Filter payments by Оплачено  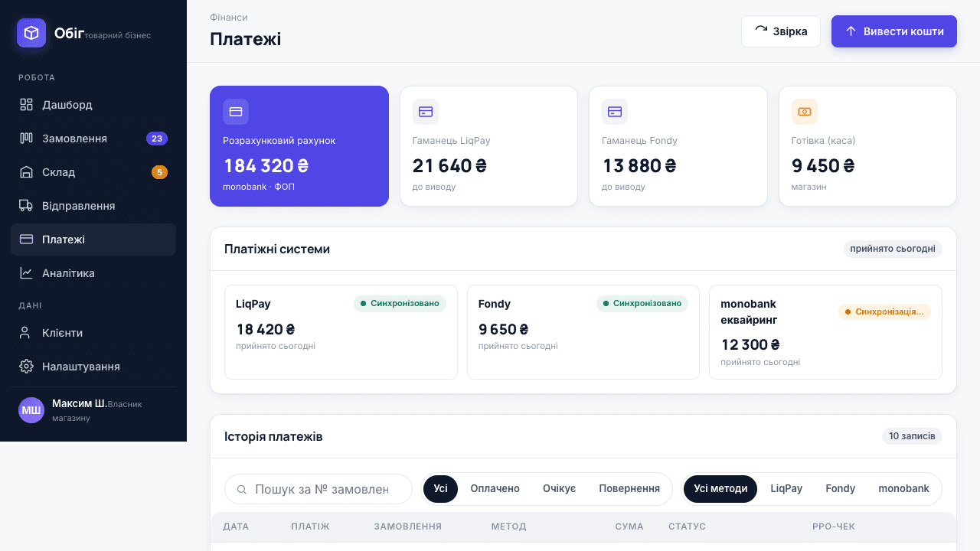pos(495,489)
